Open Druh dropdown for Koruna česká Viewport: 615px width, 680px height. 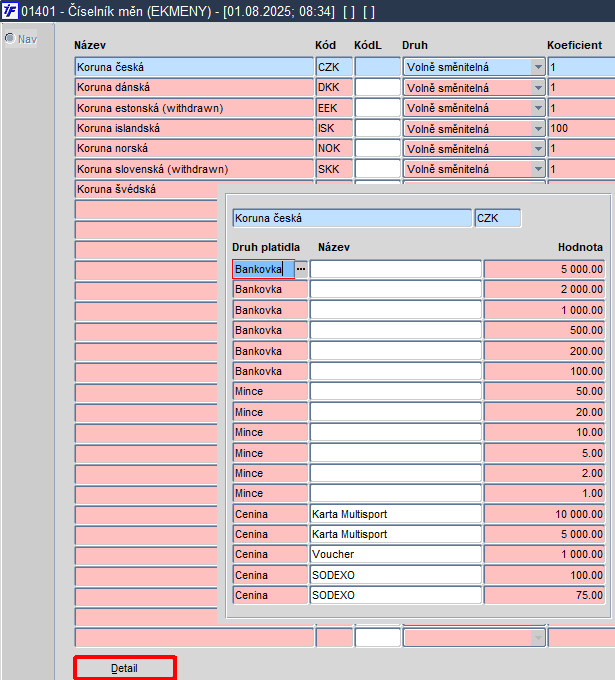coord(538,67)
